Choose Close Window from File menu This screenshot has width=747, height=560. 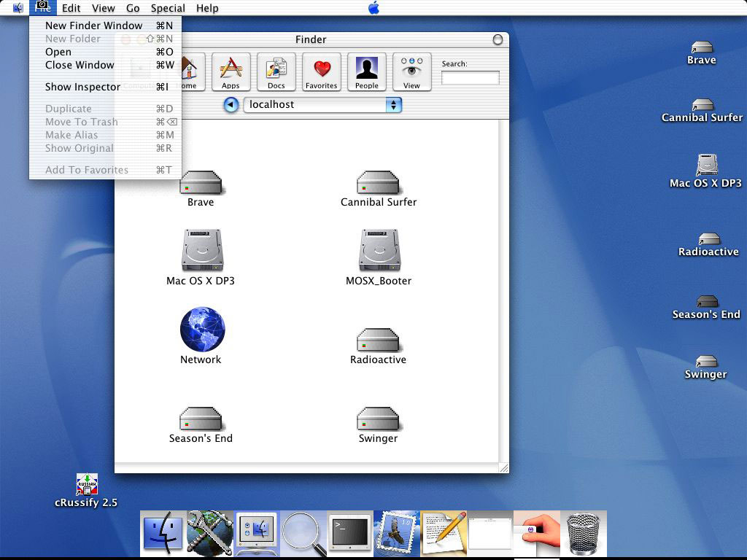[x=105, y=65]
